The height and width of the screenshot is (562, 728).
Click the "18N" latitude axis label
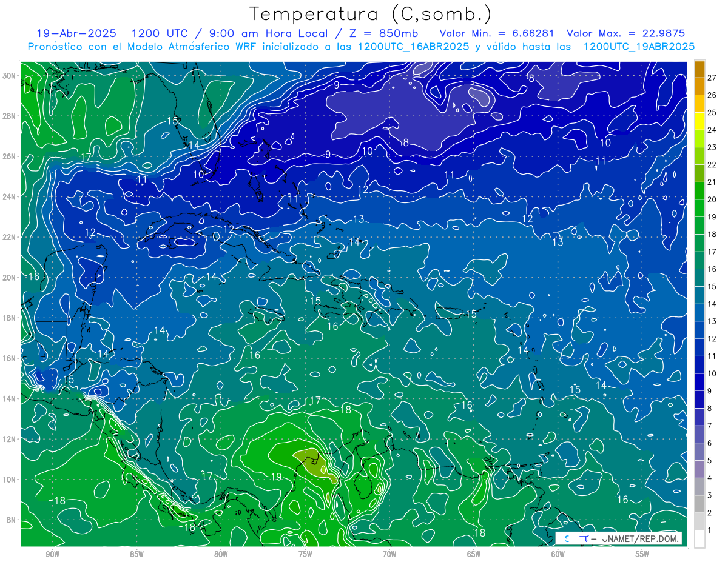coord(8,318)
